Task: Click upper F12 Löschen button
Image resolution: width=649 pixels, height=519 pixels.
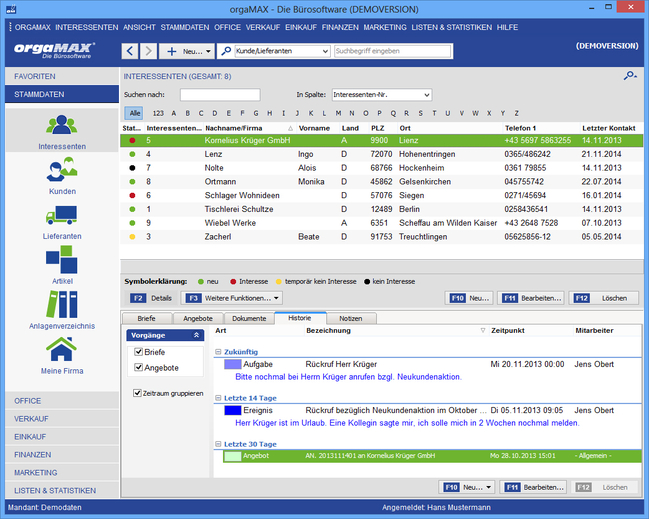Action: (x=604, y=298)
